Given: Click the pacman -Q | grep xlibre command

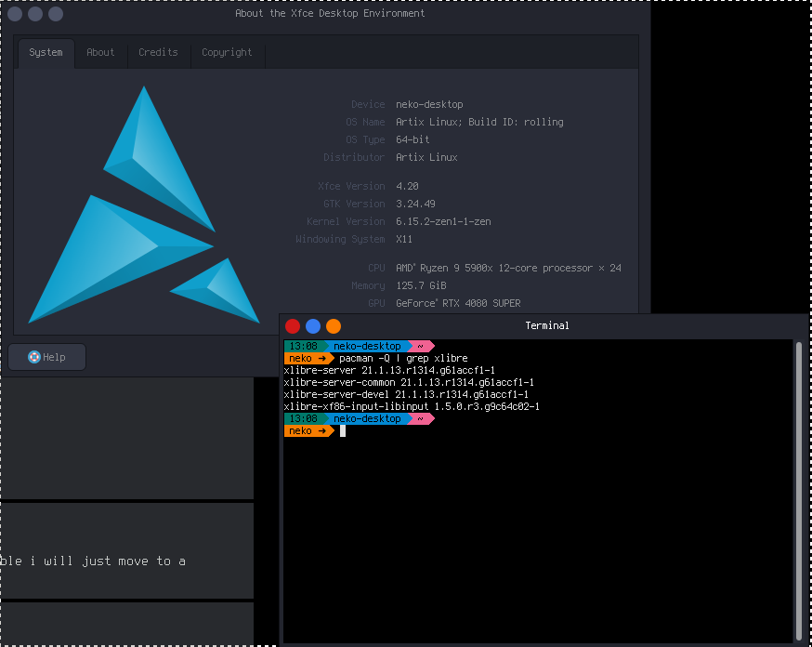Looking at the screenshot, I should tap(403, 359).
